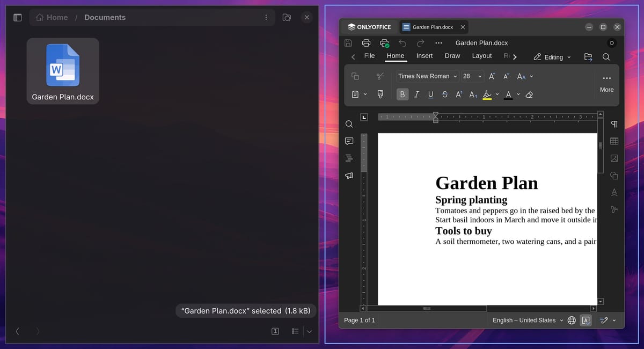
Task: Click the Clear style eraser icon
Action: (529, 94)
